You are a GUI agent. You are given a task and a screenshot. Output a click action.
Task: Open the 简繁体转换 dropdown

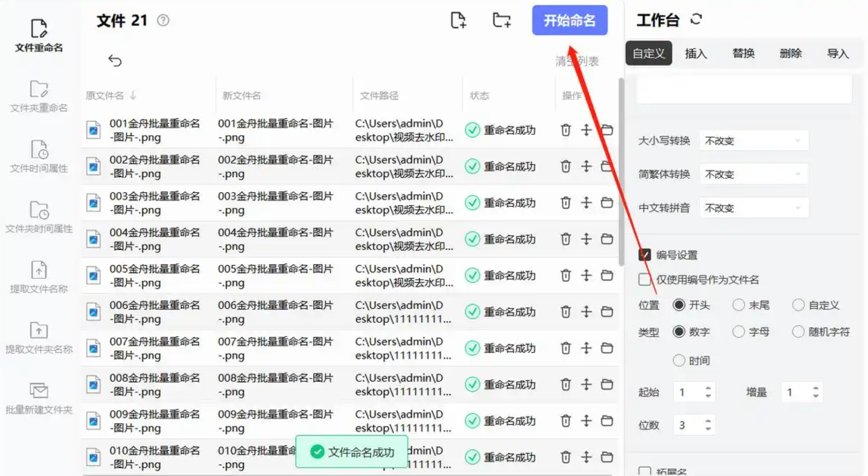coord(753,174)
